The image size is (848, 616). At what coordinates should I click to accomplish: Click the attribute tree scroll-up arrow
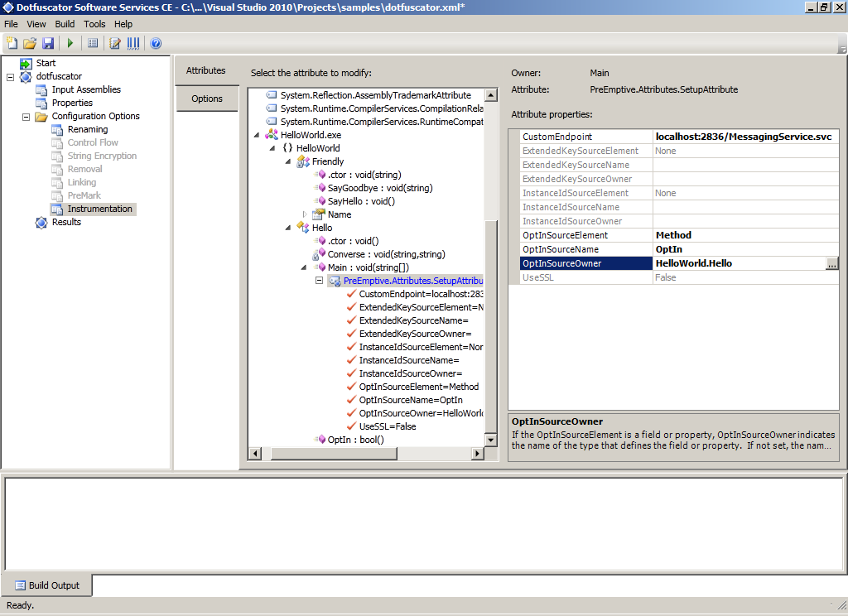click(490, 95)
